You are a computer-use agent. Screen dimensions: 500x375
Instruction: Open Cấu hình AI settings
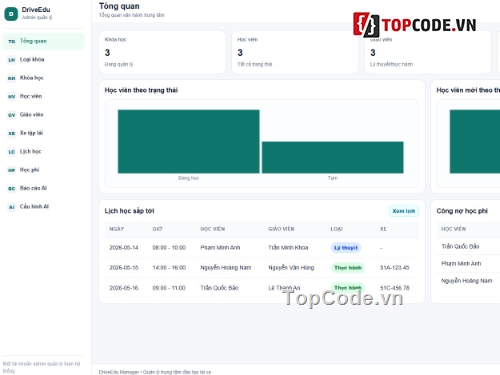[x=44, y=207]
